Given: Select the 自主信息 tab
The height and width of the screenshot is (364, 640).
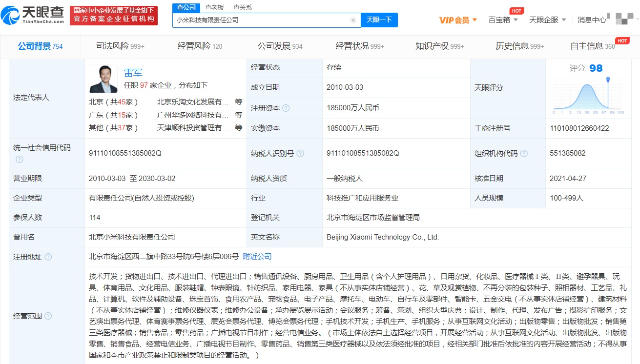Looking at the screenshot, I should [x=593, y=46].
